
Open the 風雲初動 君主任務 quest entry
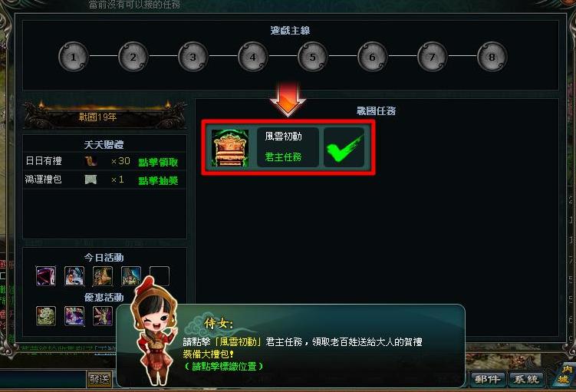click(288, 147)
